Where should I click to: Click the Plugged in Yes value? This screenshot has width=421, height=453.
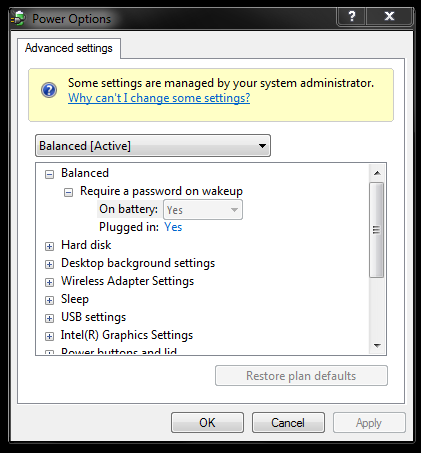click(x=173, y=227)
